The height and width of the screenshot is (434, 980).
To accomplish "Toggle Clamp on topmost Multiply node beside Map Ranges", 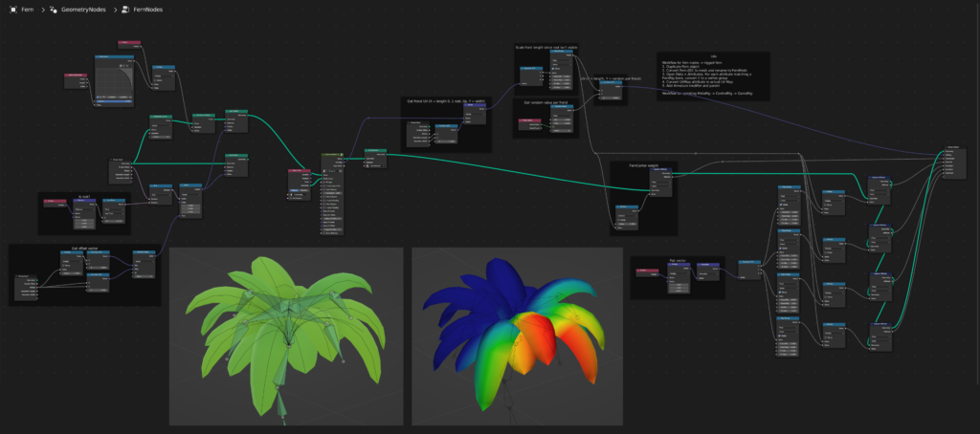I will coord(826,205).
